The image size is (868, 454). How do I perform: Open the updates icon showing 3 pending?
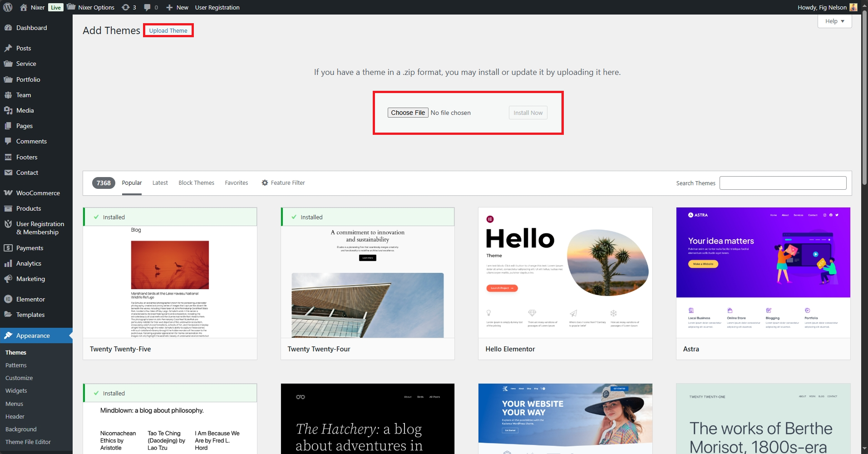(x=126, y=7)
